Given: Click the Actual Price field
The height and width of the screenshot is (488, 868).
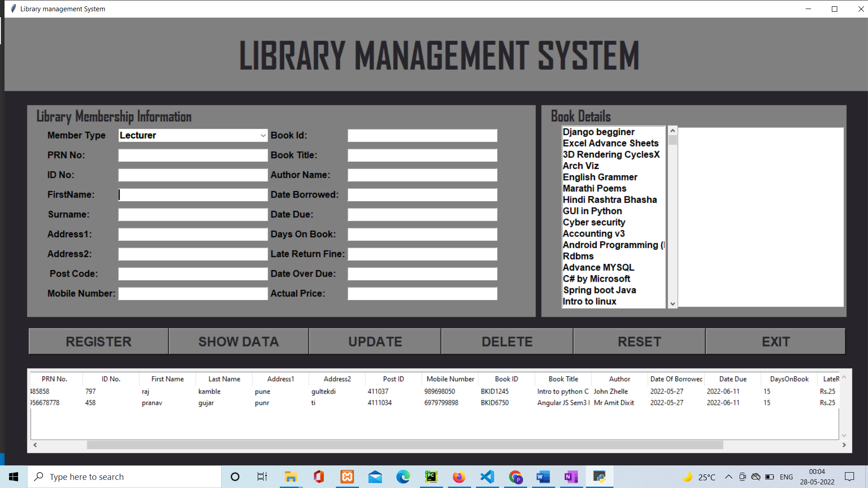Looking at the screenshot, I should pyautogui.click(x=422, y=294).
